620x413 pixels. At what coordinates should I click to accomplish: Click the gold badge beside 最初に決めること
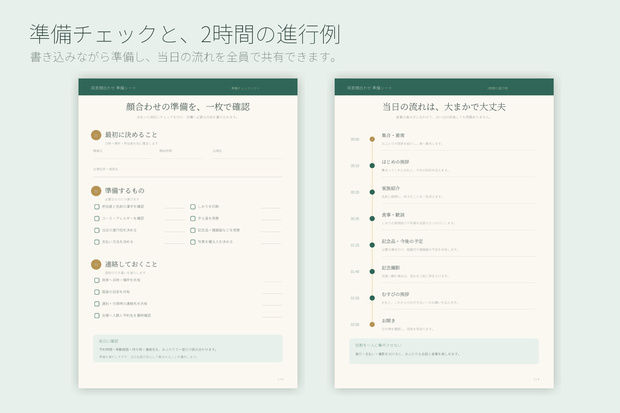tap(96, 135)
